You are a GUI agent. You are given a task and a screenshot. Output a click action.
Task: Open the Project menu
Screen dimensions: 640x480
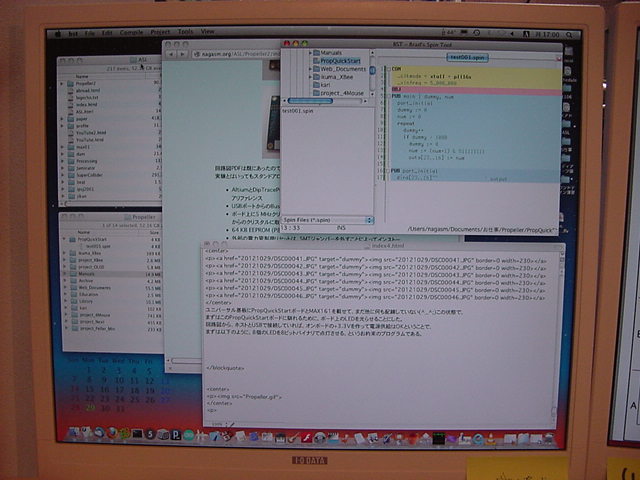point(160,32)
